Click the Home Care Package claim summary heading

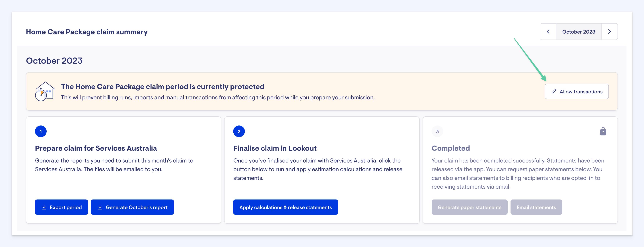[87, 32]
